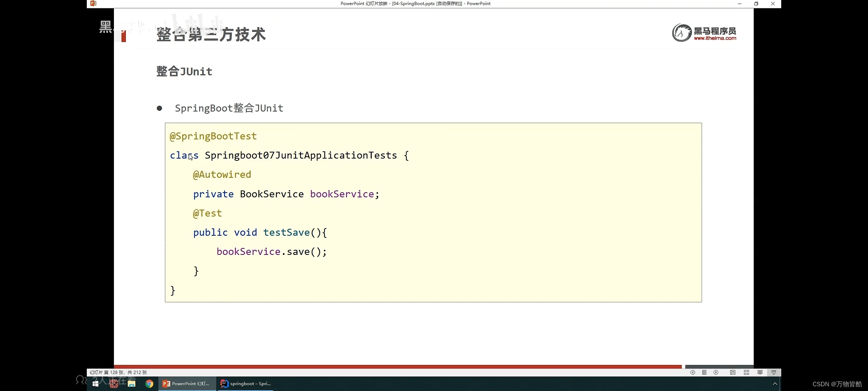Launch Google Chrome from the taskbar
This screenshot has width=868, height=391.
point(149,384)
